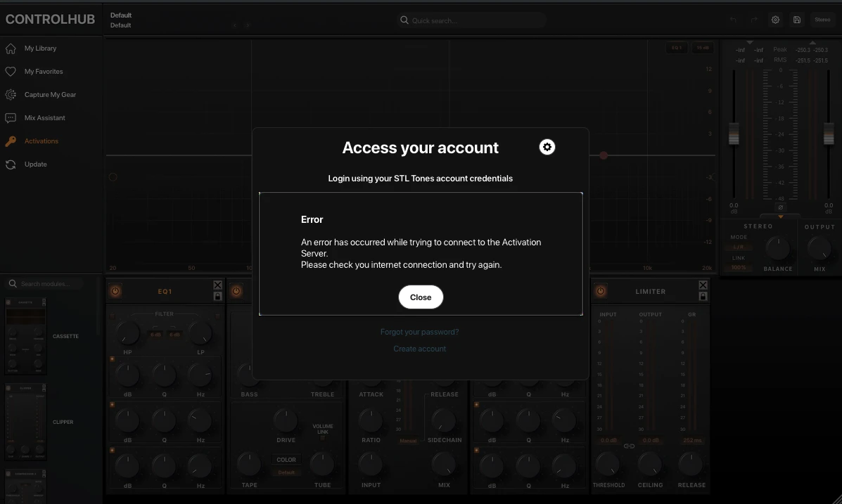Click the Create account link
The height and width of the screenshot is (504, 842).
pyautogui.click(x=419, y=349)
